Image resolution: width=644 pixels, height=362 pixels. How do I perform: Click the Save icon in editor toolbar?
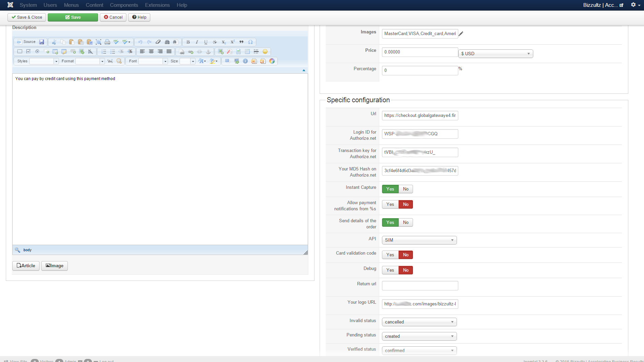(x=42, y=42)
